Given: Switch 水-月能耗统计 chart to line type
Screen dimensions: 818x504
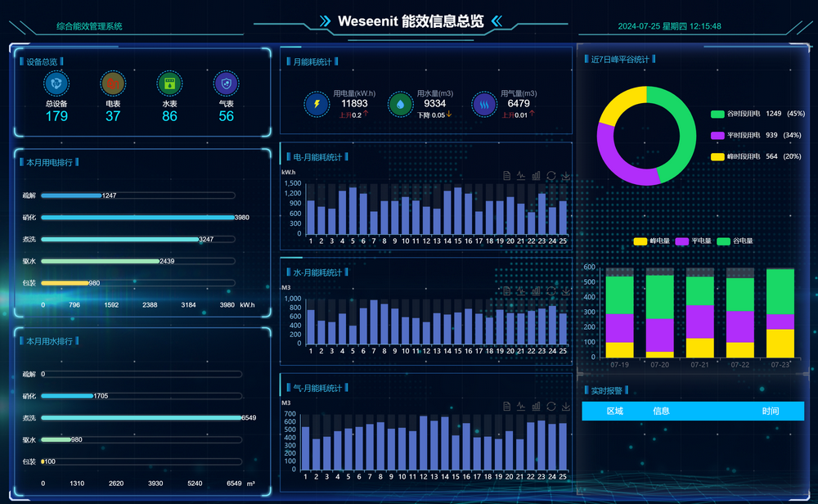Looking at the screenshot, I should point(522,290).
